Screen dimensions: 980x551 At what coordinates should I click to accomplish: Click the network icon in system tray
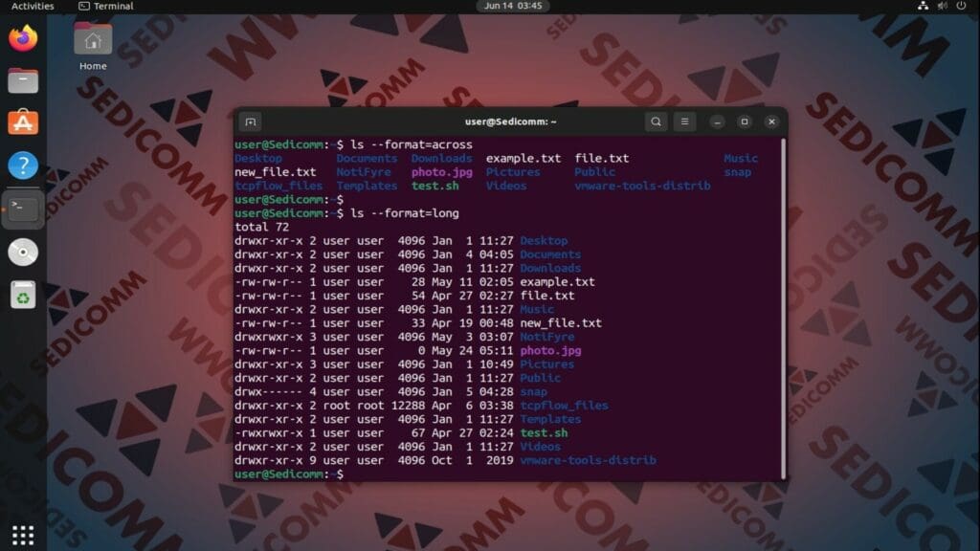coord(923,6)
